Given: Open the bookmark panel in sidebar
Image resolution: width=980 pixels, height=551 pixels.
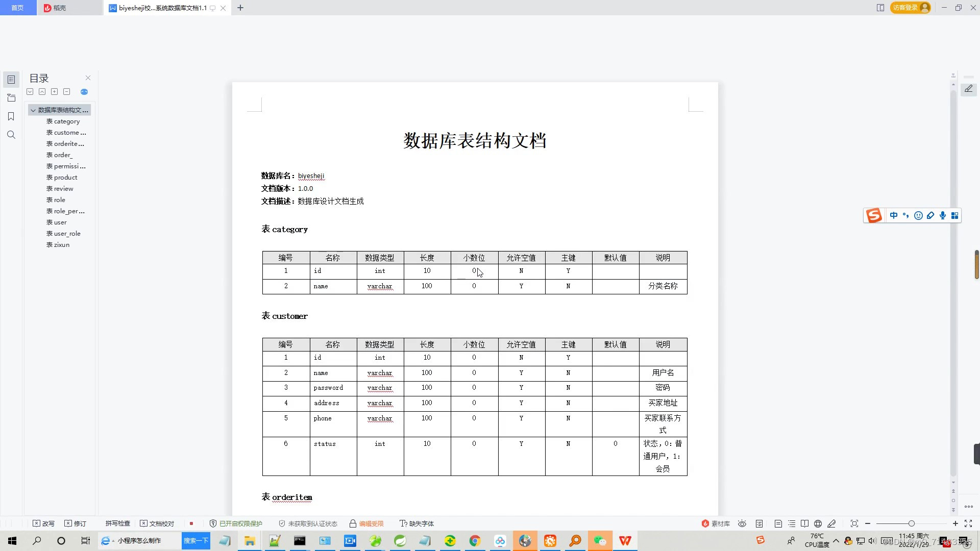Looking at the screenshot, I should pos(11,116).
